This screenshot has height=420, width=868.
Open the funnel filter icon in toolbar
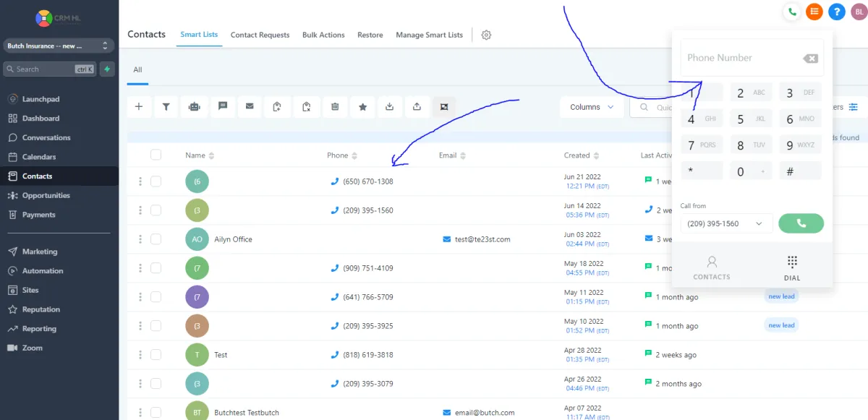tap(166, 106)
